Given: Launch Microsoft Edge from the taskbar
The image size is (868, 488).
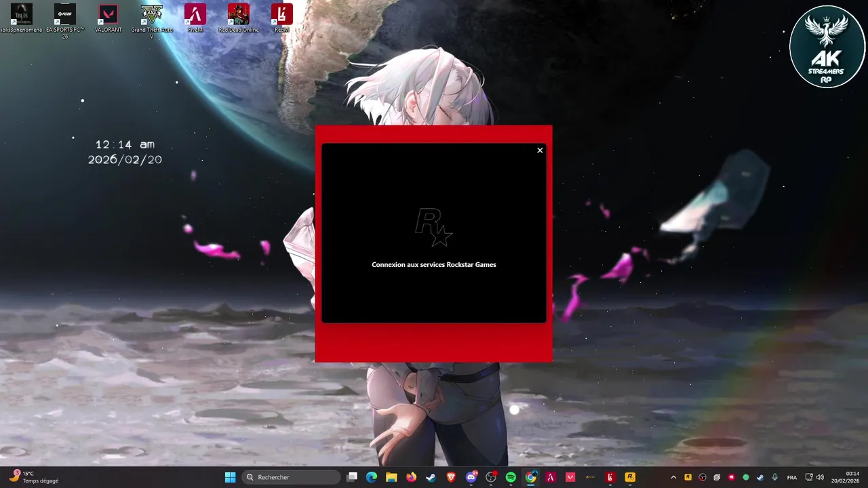Looking at the screenshot, I should [372, 477].
